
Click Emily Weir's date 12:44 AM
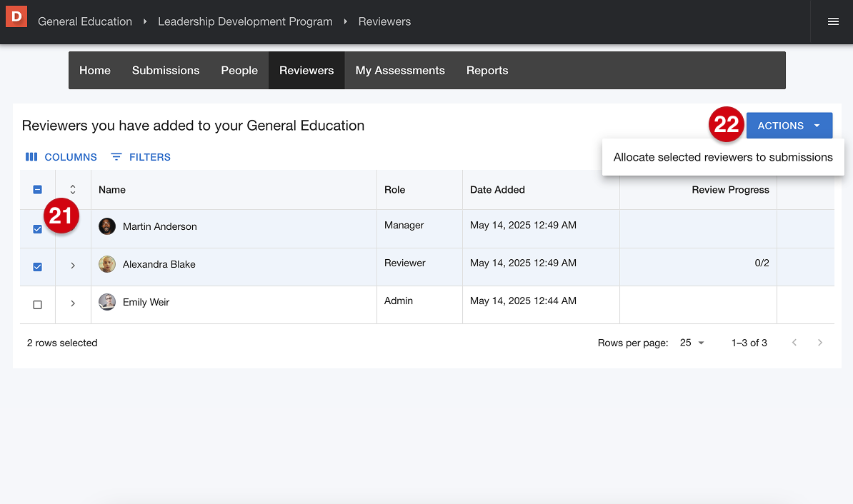(x=524, y=301)
